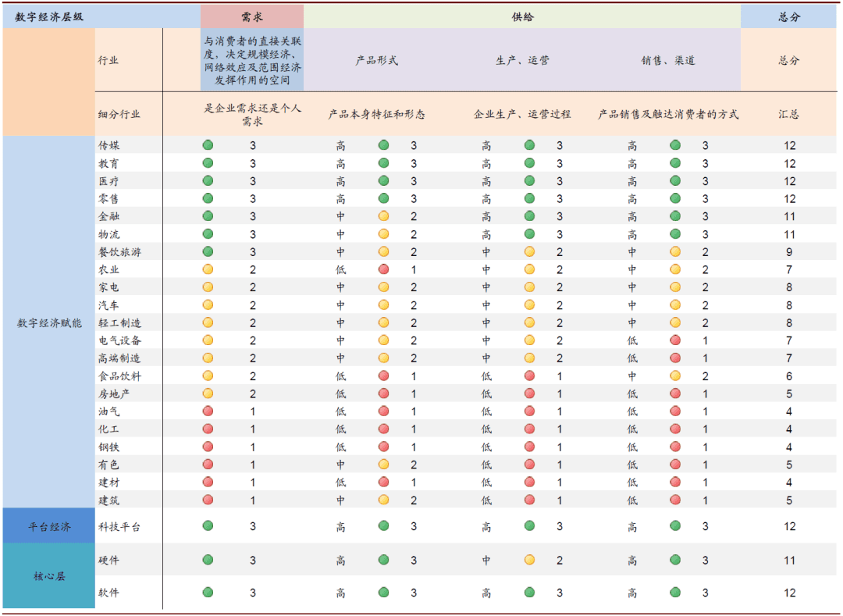Image resolution: width=843 pixels, height=616 pixels.
Task: Click the green demand dot for 传媒
Action: coord(208,145)
